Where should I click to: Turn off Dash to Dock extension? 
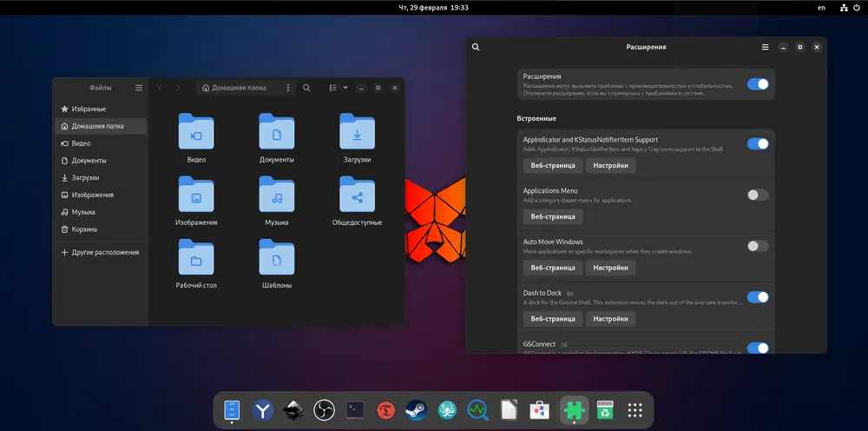click(757, 297)
